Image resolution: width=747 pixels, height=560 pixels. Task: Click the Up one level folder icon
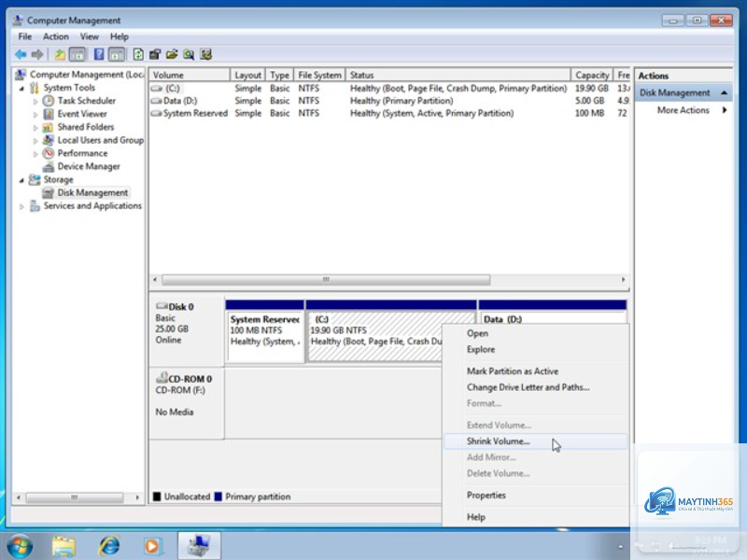pyautogui.click(x=60, y=54)
